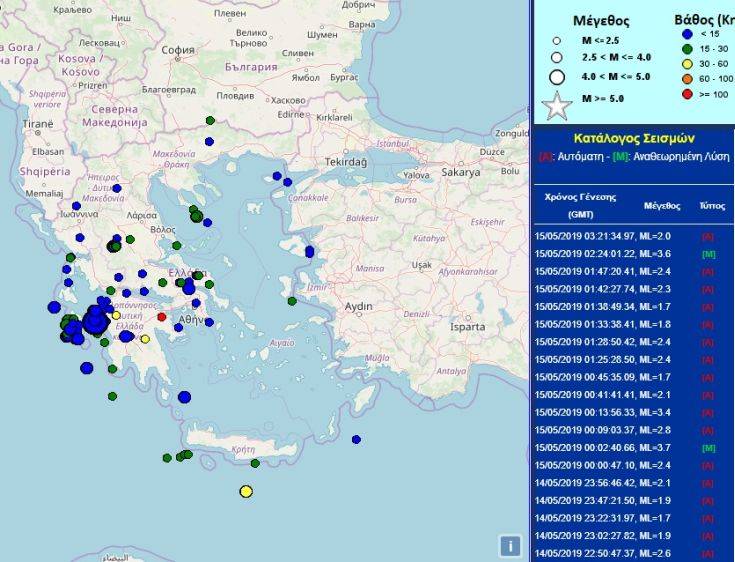
Task: Click the info button on the map
Action: [510, 546]
